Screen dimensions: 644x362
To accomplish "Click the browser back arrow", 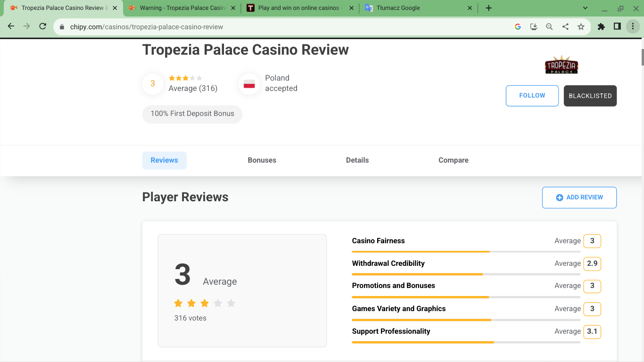I will 11,27.
